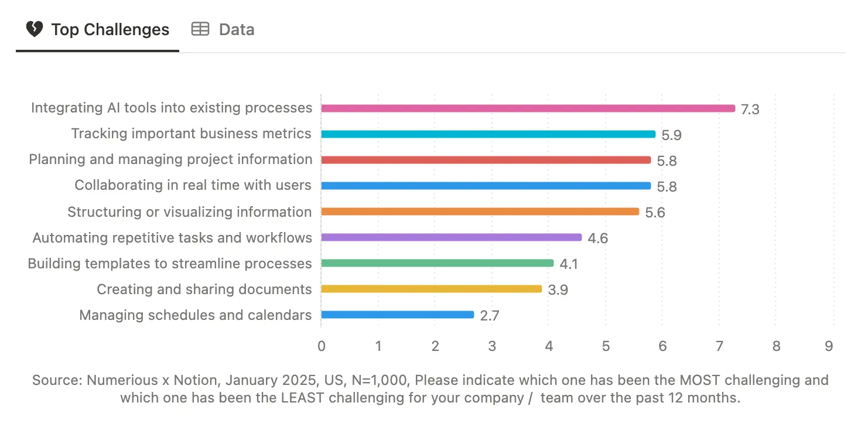Click the broken heart icon beside Top Challenges

click(35, 29)
